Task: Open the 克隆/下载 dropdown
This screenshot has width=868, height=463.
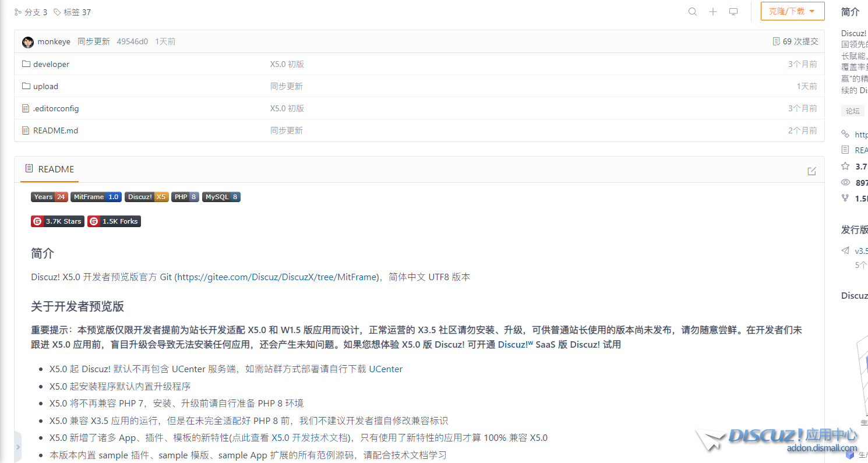Action: tap(792, 11)
